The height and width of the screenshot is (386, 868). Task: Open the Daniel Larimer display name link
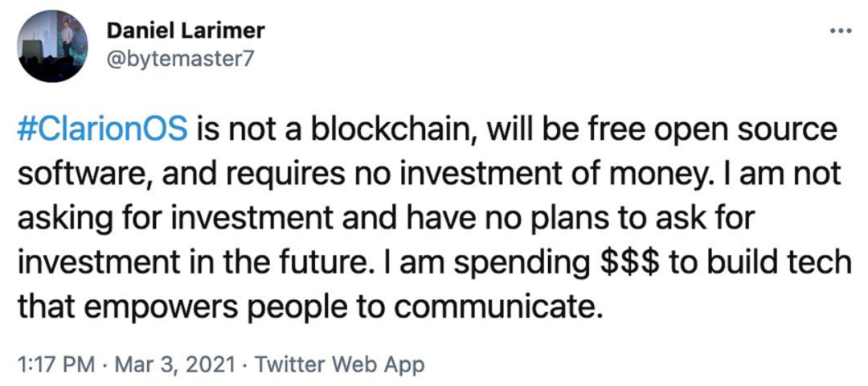pyautogui.click(x=185, y=32)
